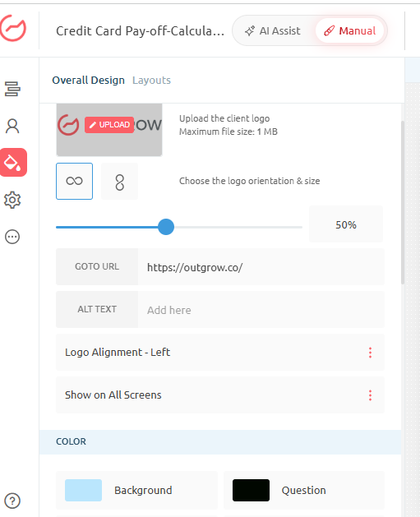420x517 pixels.
Task: Switch to AI Assist mode
Action: pos(273,31)
